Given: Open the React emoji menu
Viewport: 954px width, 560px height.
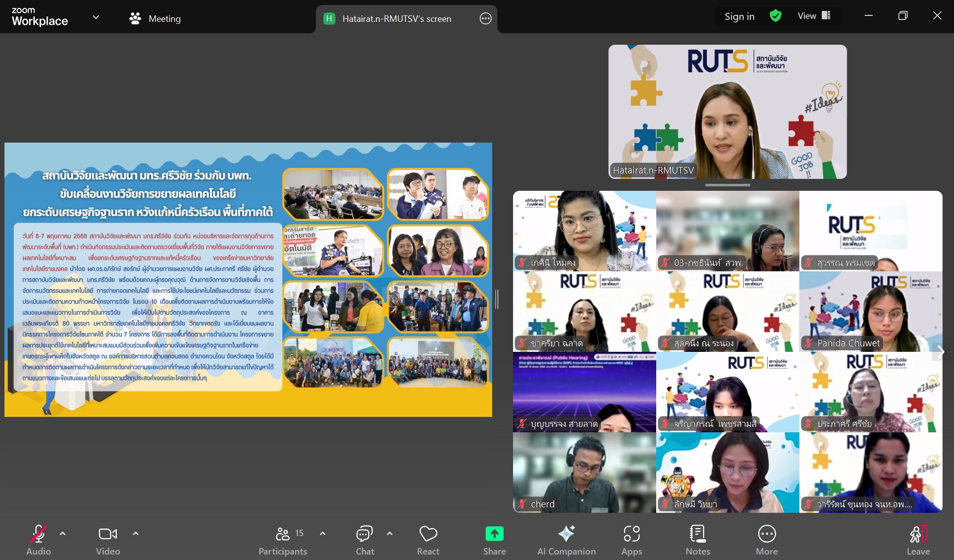Looking at the screenshot, I should click(428, 540).
